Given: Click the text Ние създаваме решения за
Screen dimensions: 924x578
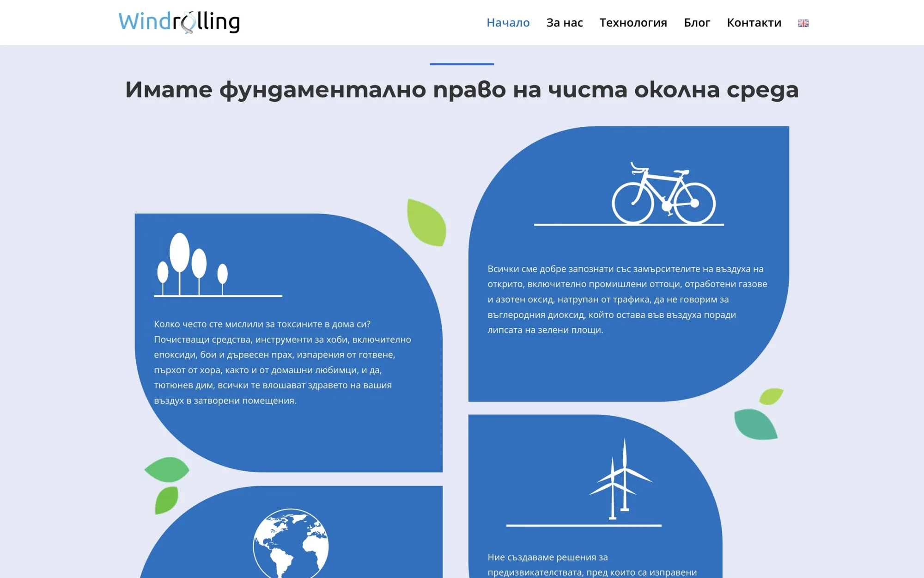Looking at the screenshot, I should (547, 557).
